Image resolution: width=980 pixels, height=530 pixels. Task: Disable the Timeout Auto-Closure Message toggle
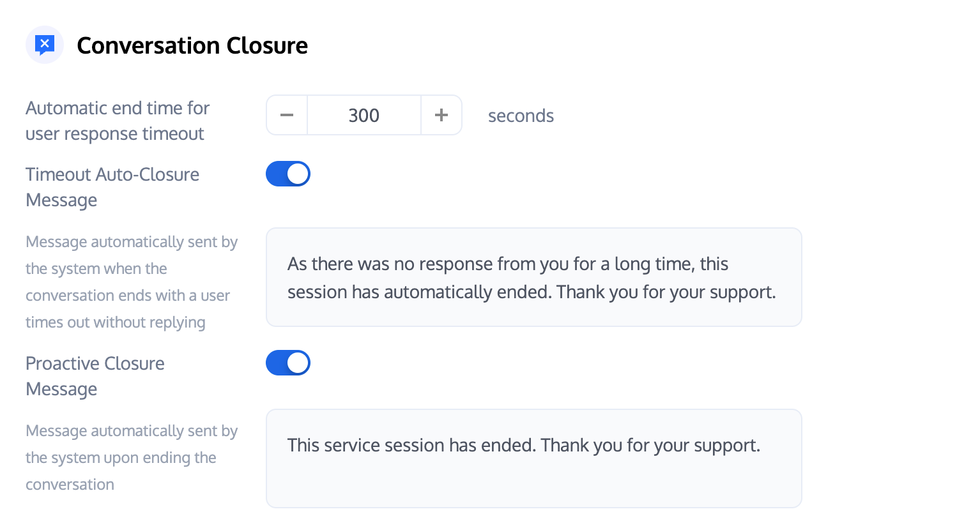point(288,174)
